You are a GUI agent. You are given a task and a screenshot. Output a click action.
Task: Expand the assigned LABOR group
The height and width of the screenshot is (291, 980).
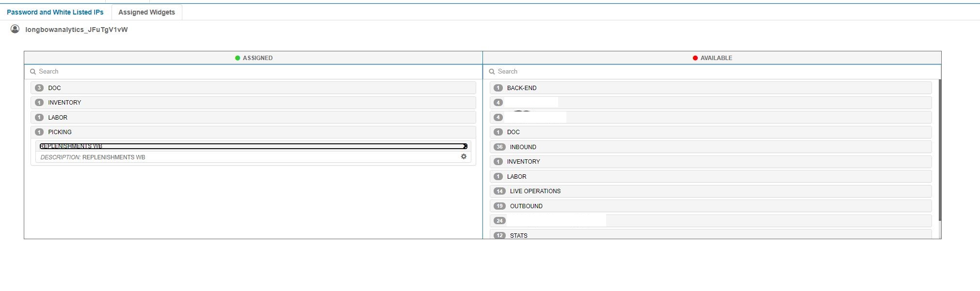coord(58,118)
